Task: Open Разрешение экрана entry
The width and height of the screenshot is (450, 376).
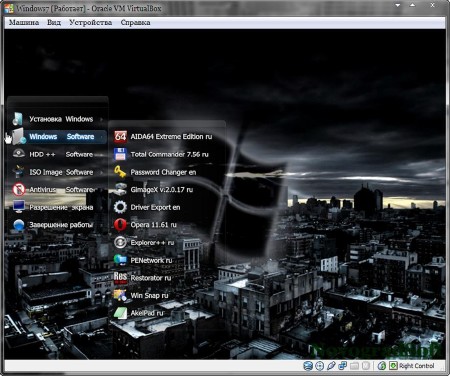Action: click(x=57, y=207)
